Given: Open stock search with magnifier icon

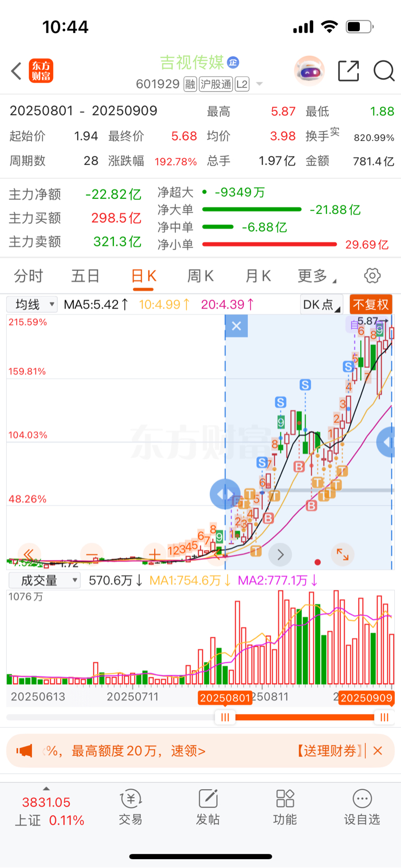Looking at the screenshot, I should [x=384, y=71].
